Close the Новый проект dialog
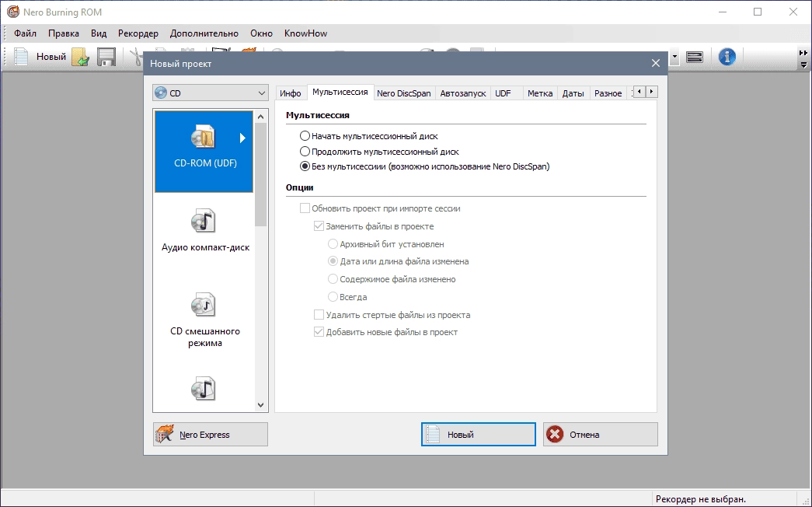 (656, 63)
